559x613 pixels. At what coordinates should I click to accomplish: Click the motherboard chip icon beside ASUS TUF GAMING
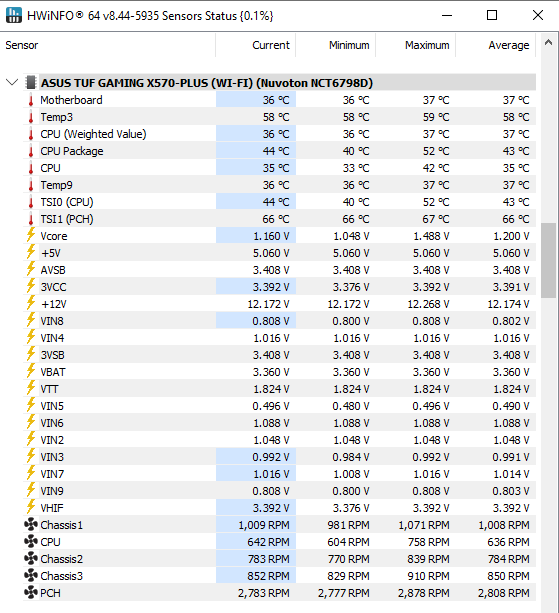30,82
